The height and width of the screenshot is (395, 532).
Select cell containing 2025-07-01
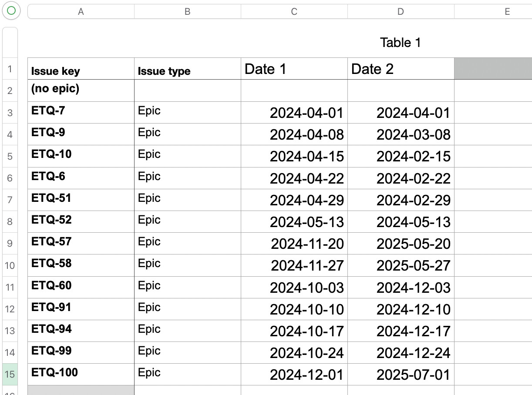pyautogui.click(x=401, y=375)
